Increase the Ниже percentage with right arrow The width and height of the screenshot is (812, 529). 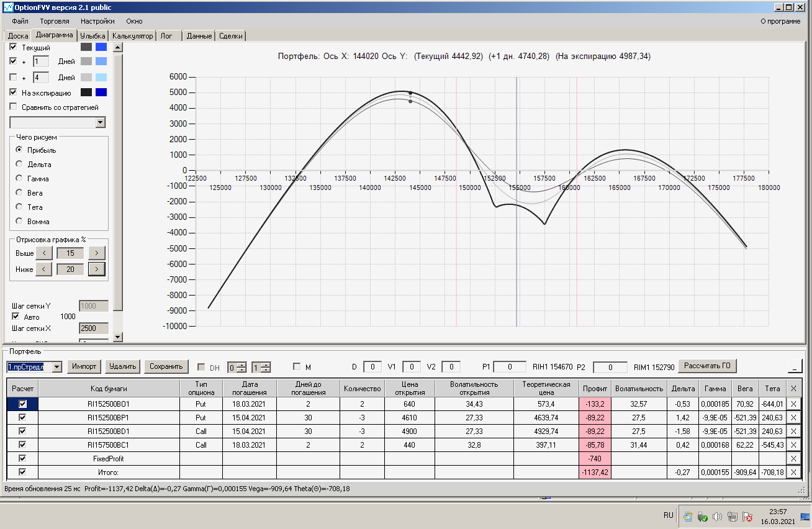point(96,269)
